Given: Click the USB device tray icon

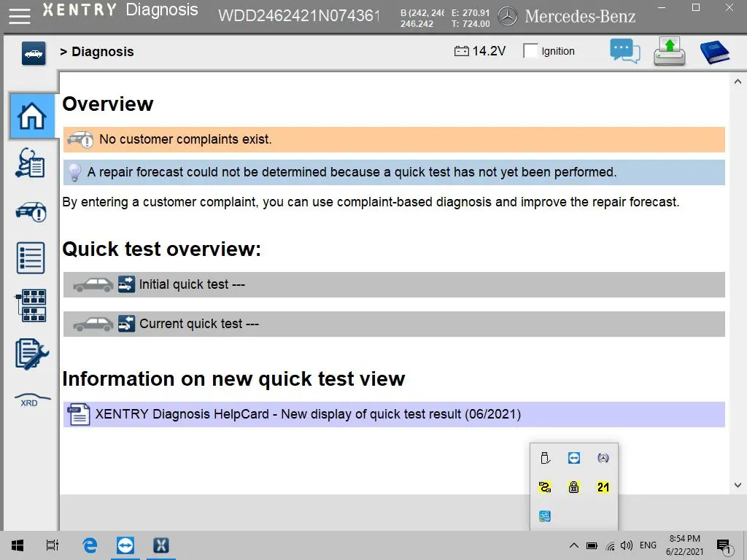Looking at the screenshot, I should tap(546, 458).
